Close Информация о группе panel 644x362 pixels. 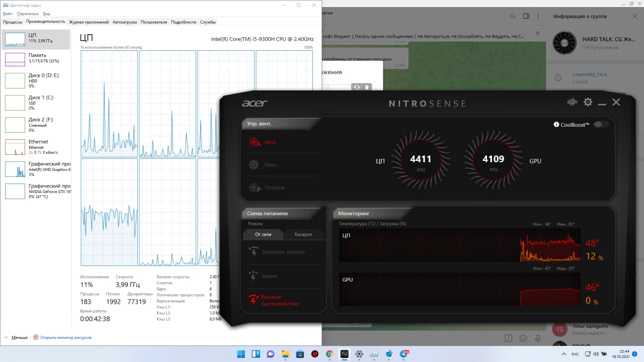634,16
